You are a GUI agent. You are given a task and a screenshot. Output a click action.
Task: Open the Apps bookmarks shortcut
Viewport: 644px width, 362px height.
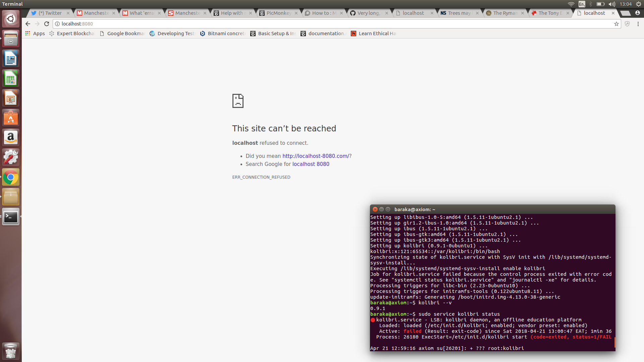35,34
